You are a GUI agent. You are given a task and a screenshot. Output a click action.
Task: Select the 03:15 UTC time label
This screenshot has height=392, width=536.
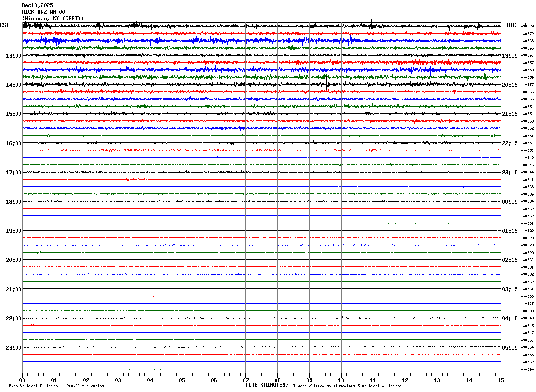(510, 289)
